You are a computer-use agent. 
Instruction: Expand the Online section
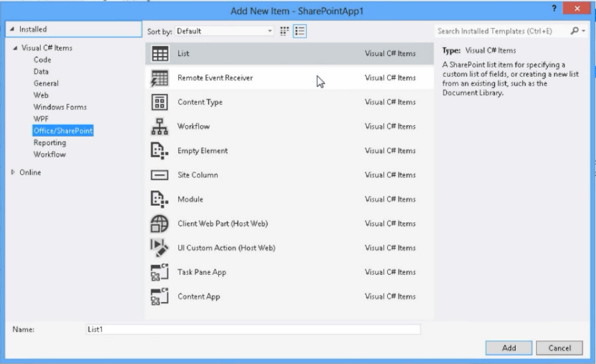pyautogui.click(x=13, y=172)
